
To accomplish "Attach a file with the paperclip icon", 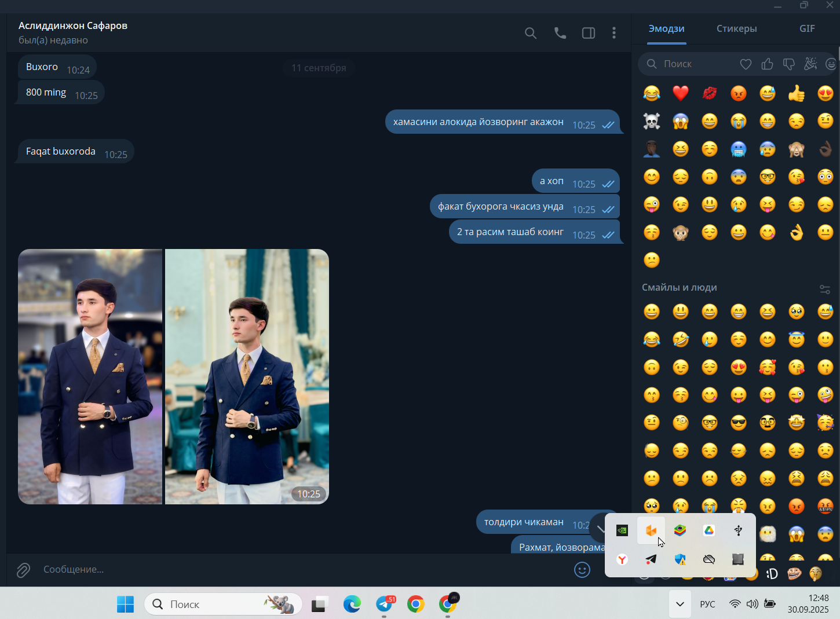I will (x=23, y=570).
